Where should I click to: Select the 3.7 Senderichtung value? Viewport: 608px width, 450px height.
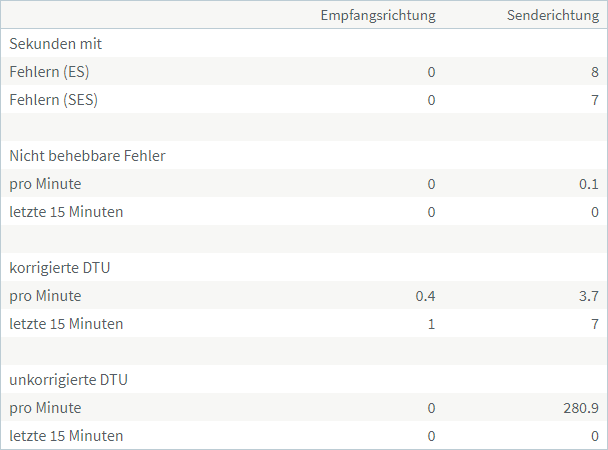(x=588, y=296)
